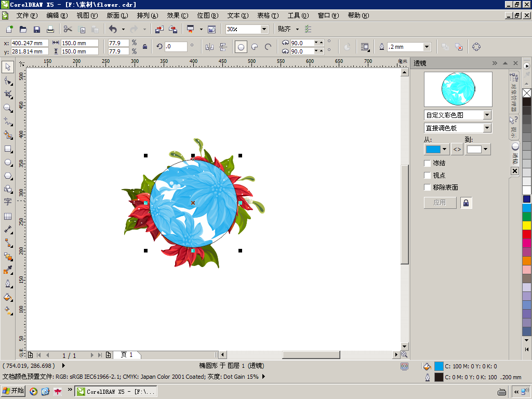Select the Smart Fill tool
This screenshot has width=532, height=399.
[x=8, y=135]
